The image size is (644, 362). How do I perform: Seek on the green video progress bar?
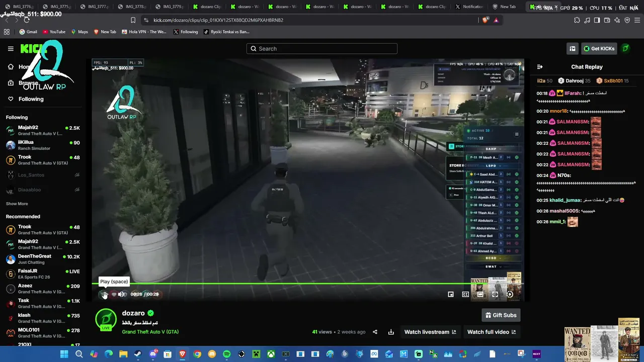point(308,284)
